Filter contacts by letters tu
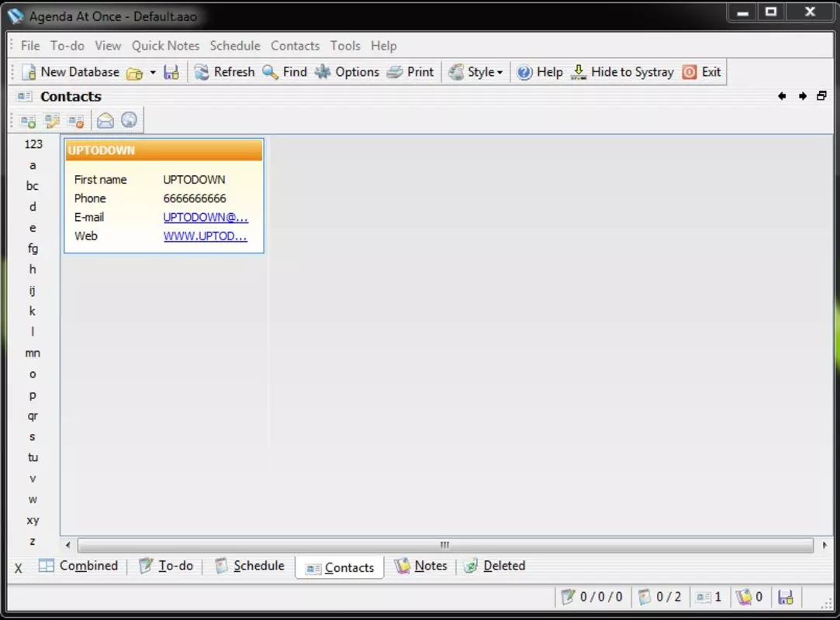 click(x=33, y=457)
